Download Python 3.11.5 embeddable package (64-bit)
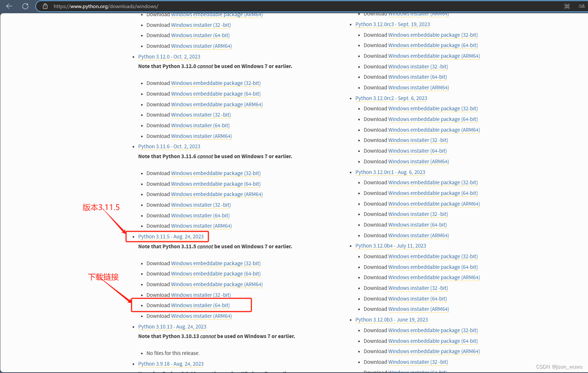The image size is (588, 373). coord(216,274)
